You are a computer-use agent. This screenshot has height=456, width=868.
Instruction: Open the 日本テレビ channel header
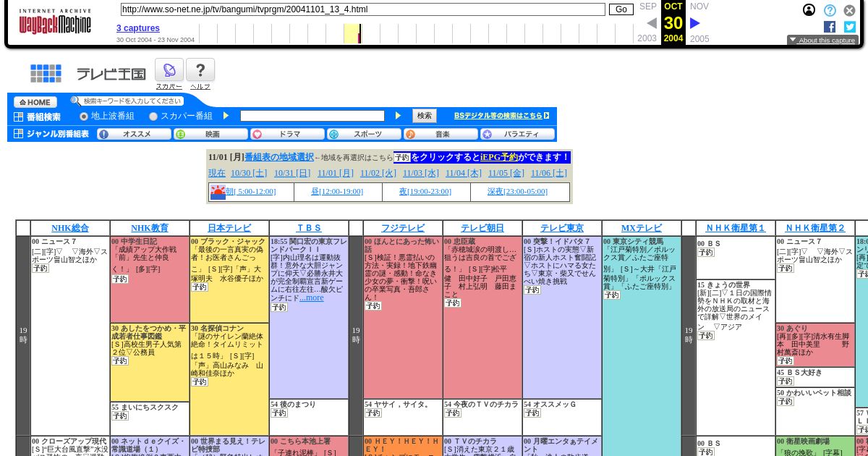pyautogui.click(x=229, y=228)
